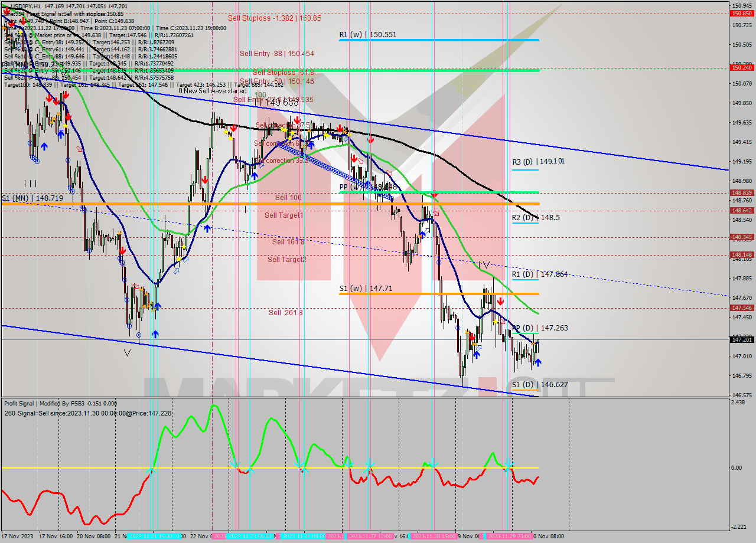Click the current price tag 147.201
Viewport: 756px width, 543px height.
(x=742, y=339)
